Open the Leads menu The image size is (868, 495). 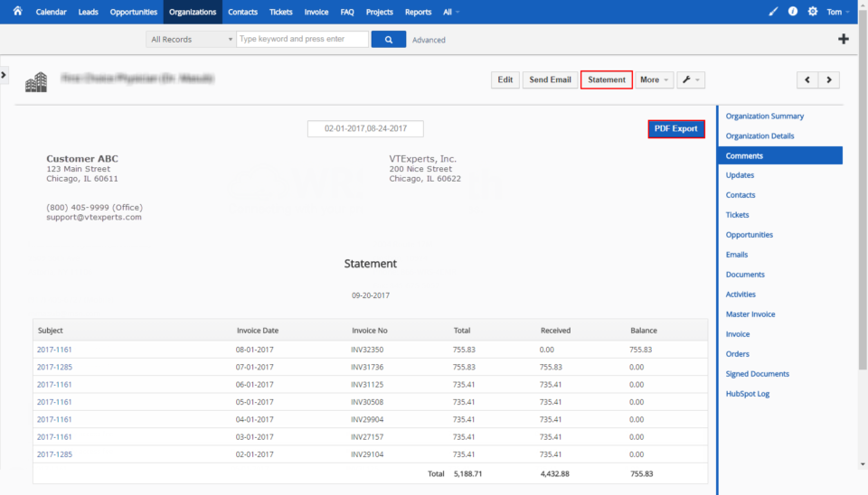(x=88, y=12)
